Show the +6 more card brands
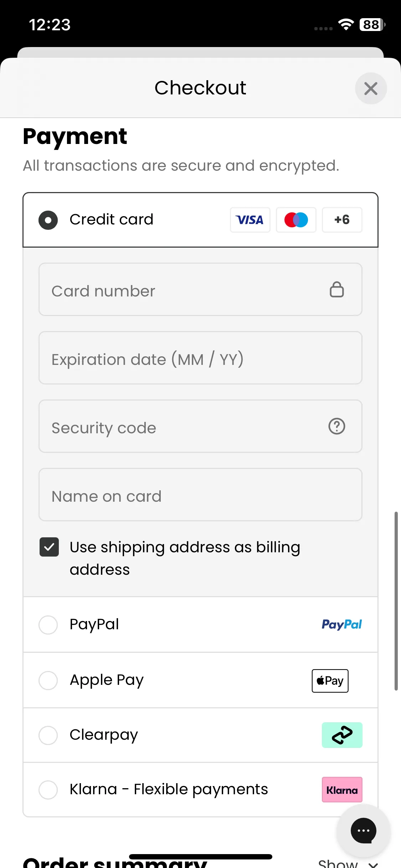Screen dimensions: 401x868 [x=342, y=220]
